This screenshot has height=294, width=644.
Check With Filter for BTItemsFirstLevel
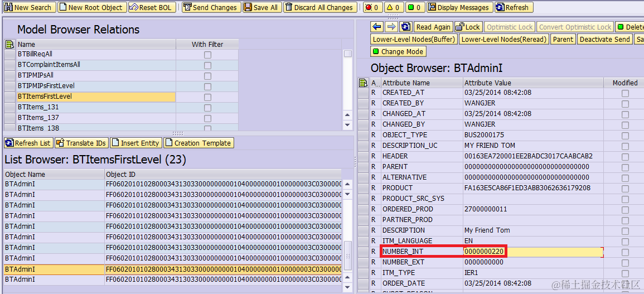point(207,98)
